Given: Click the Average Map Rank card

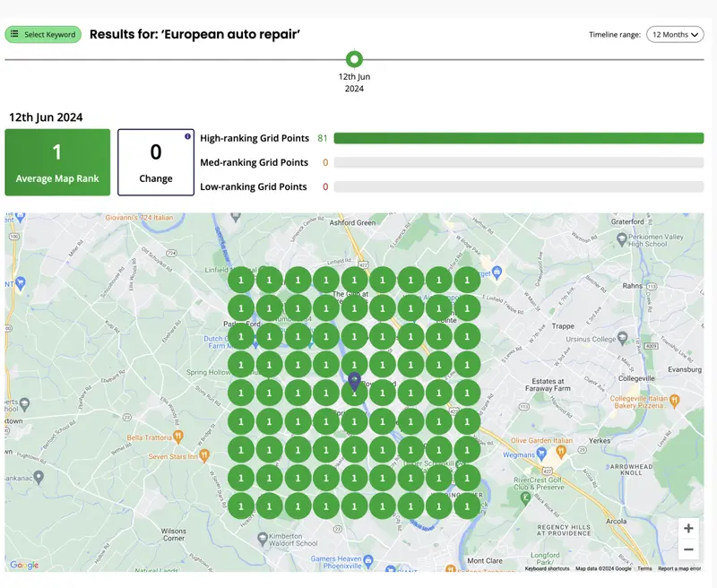Looking at the screenshot, I should pos(57,162).
